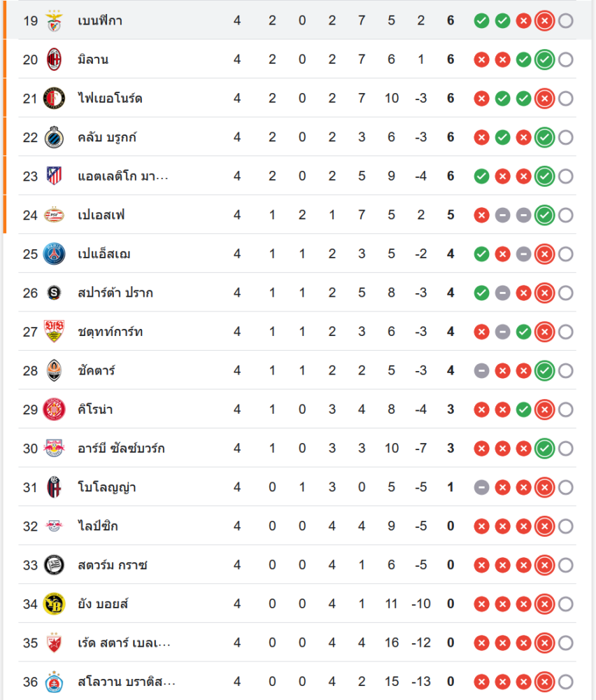Click the Stuttgart crest in row 27
The image size is (596, 700).
54,331
